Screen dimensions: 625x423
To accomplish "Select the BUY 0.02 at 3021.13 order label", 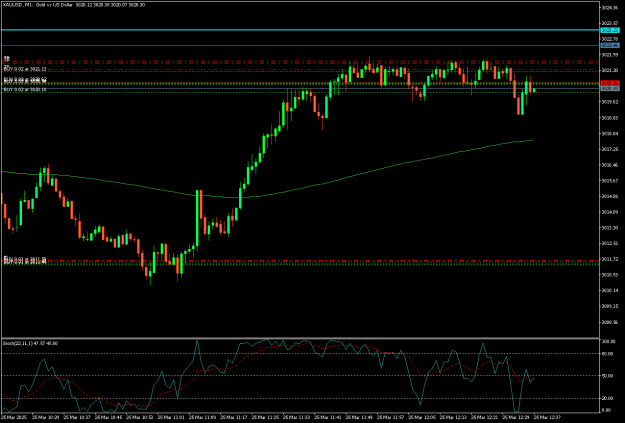I will coord(25,69).
